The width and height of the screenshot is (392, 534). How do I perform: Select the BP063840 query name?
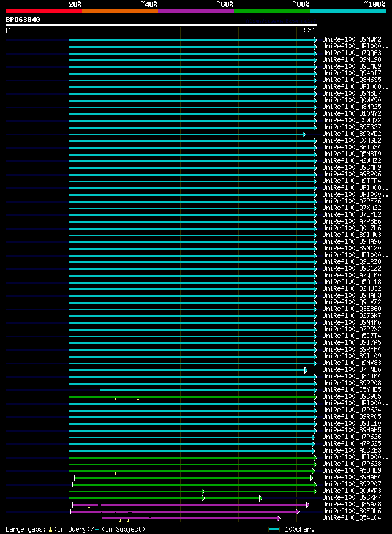point(23,20)
